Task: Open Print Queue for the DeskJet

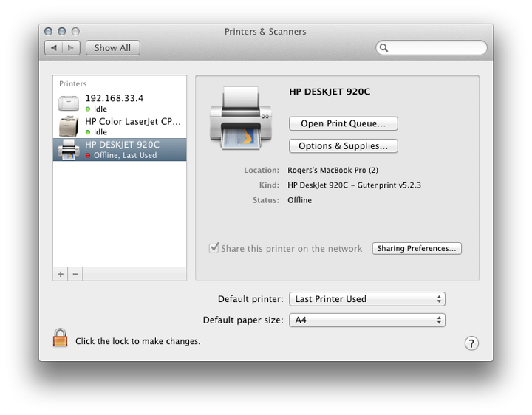Action: click(x=344, y=123)
